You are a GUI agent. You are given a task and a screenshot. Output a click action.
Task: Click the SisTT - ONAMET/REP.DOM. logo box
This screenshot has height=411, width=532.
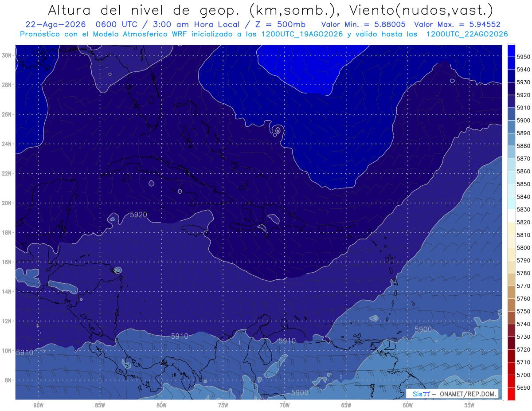pyautogui.click(x=452, y=394)
